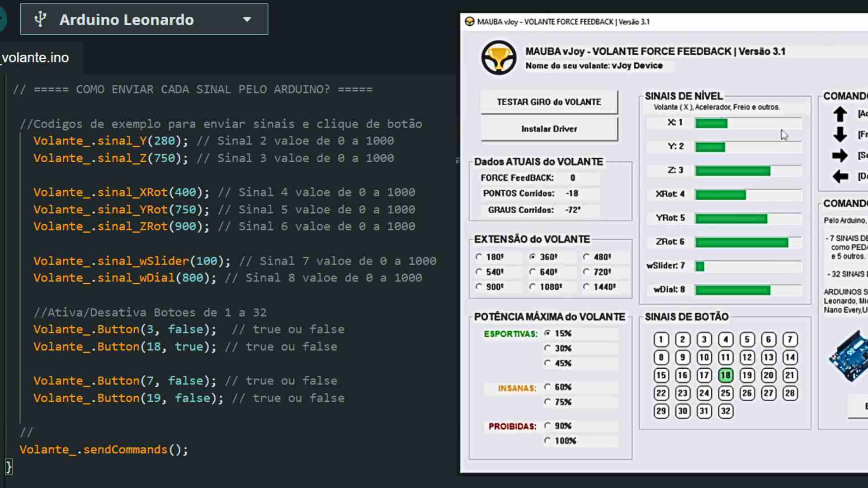Click the USB icon in board selector
The width and height of the screenshot is (868, 488).
click(x=40, y=19)
